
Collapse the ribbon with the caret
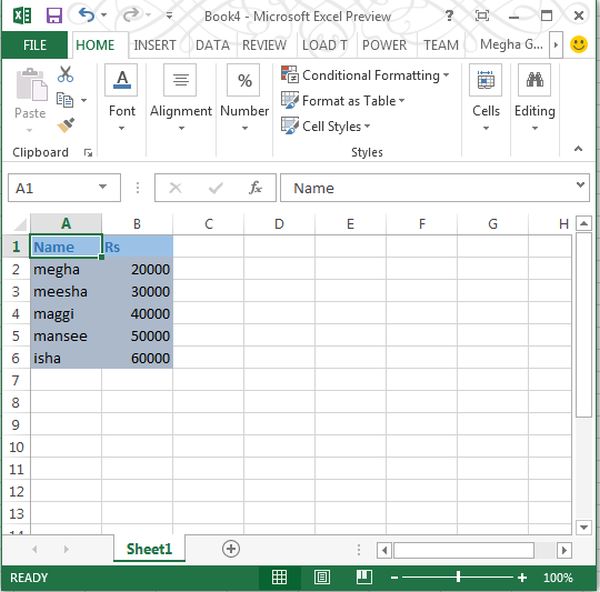(578, 148)
